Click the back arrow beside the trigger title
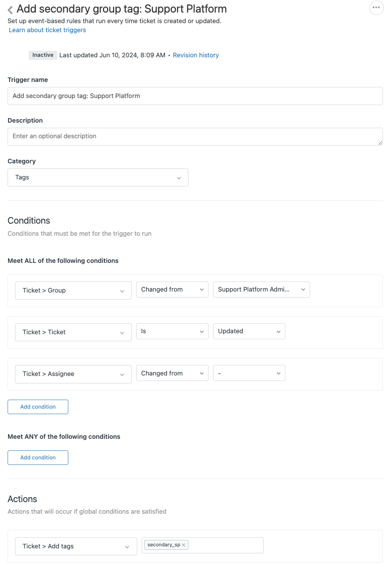Viewport: 392px width, 573px height. tap(10, 10)
